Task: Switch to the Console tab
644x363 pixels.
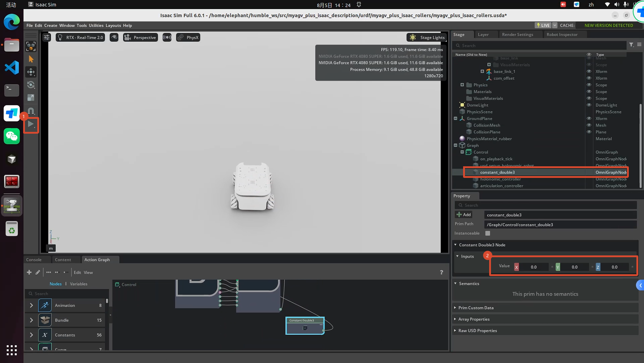Action: (x=34, y=260)
